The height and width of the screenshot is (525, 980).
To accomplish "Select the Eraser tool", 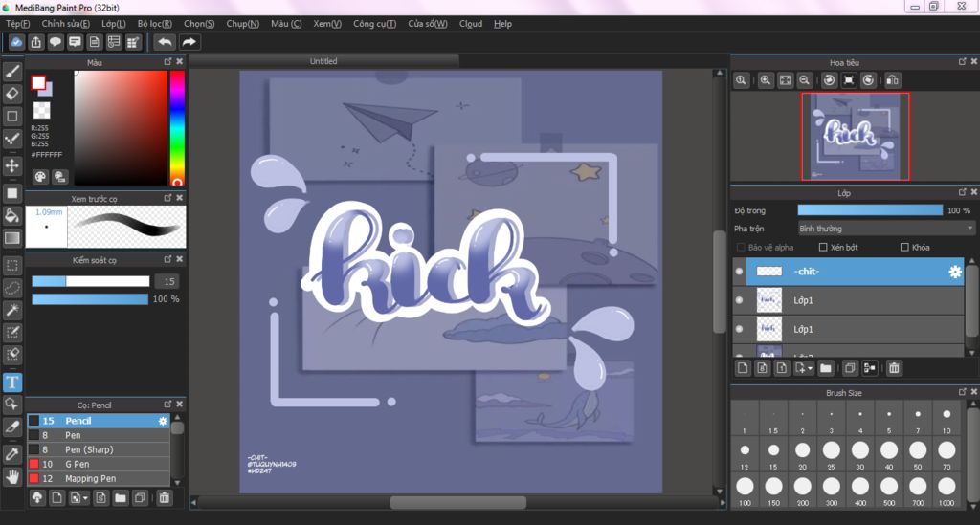I will pyautogui.click(x=12, y=94).
